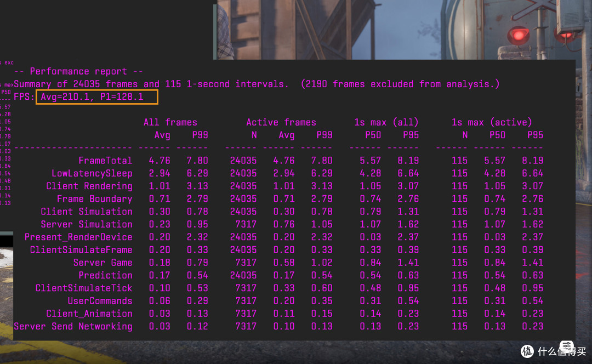Viewport: 592px width, 364px height.
Task: Click the "Active frames" column group header
Action: [281, 122]
